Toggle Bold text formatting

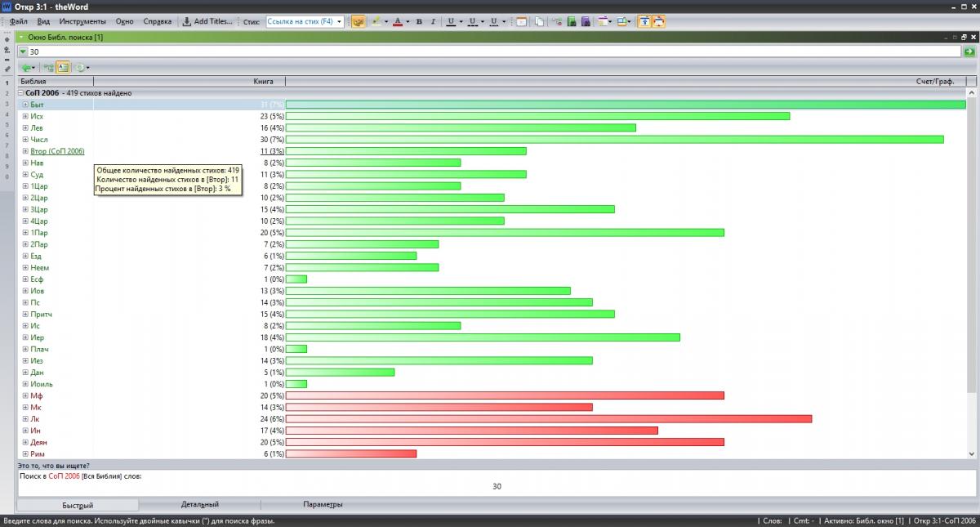tap(419, 22)
